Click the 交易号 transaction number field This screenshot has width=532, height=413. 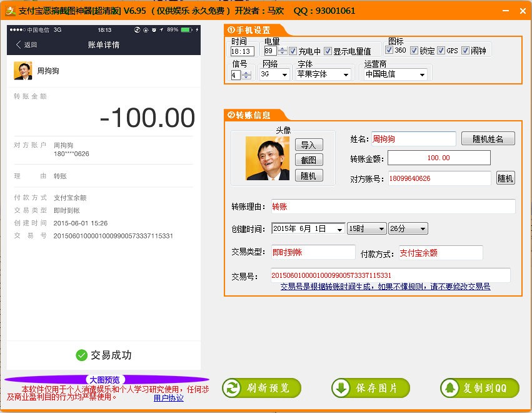click(391, 275)
